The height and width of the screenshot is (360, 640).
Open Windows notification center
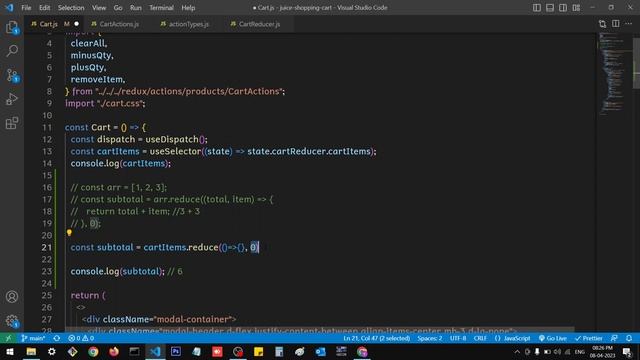[627, 352]
